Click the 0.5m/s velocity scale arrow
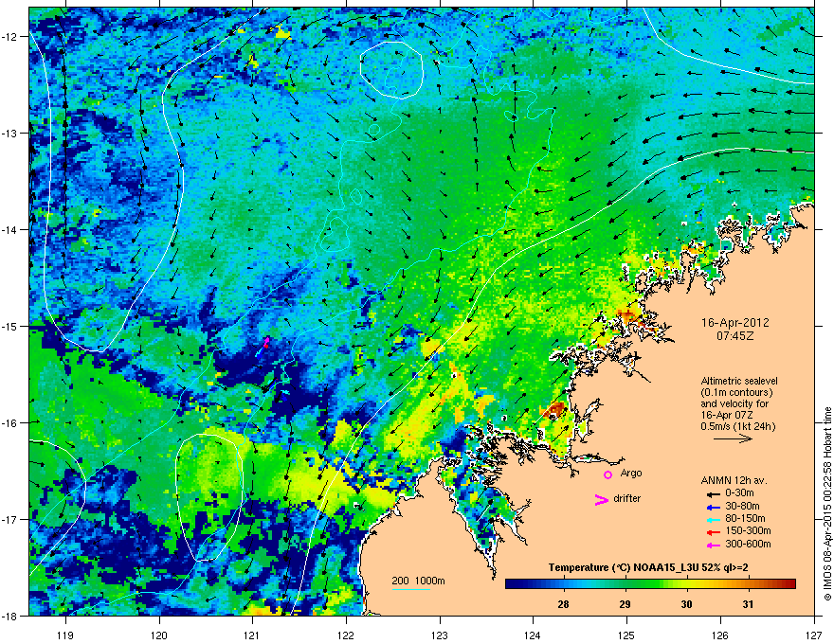This screenshot has height=644, width=834. coord(733,438)
